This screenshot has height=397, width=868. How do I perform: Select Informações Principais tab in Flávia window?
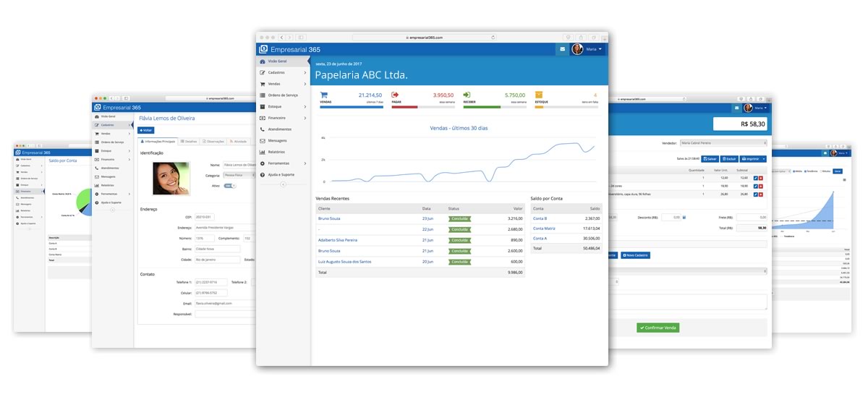coord(157,141)
